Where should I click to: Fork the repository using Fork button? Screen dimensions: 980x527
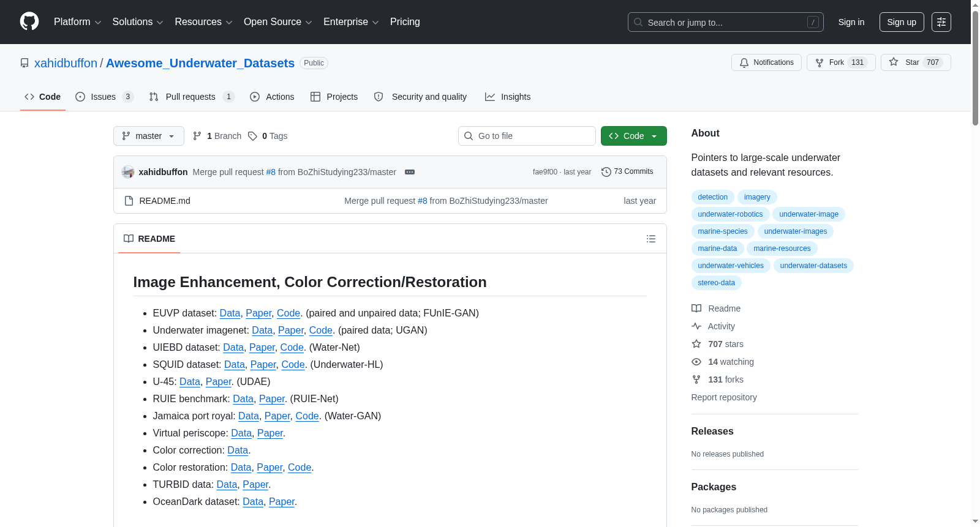(x=841, y=62)
